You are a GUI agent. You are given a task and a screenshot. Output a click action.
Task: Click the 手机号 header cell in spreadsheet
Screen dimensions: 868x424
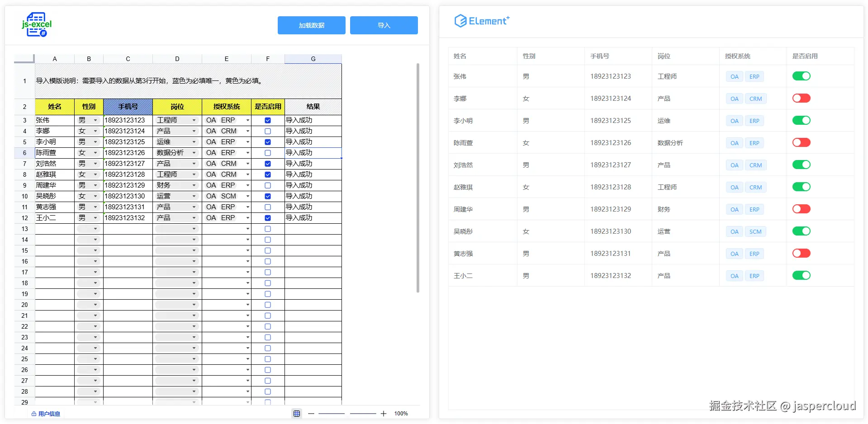pos(128,107)
